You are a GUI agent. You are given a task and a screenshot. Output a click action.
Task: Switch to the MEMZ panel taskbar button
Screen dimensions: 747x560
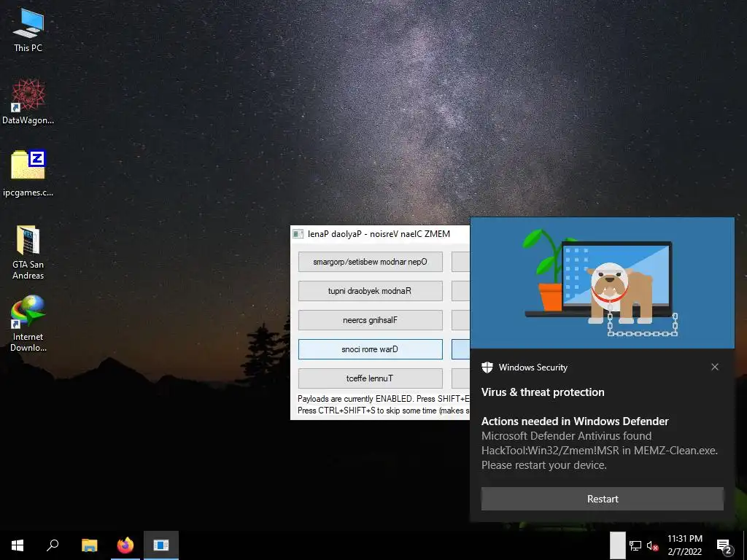pos(161,545)
